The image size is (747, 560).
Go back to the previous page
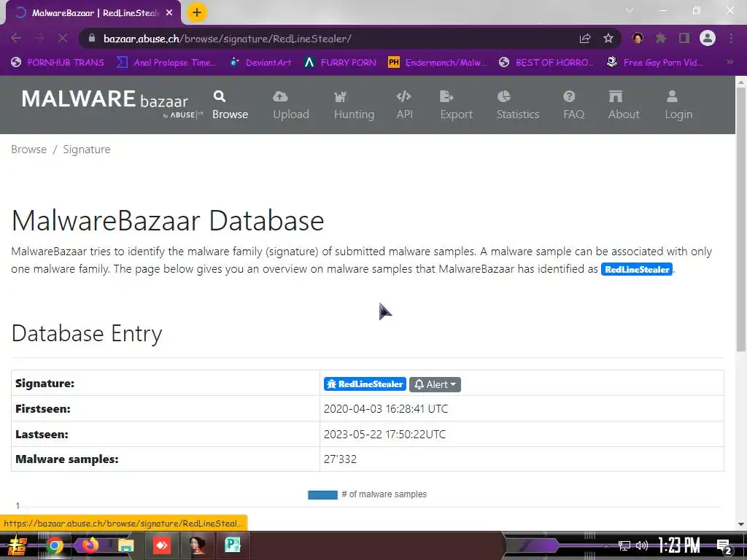(16, 38)
